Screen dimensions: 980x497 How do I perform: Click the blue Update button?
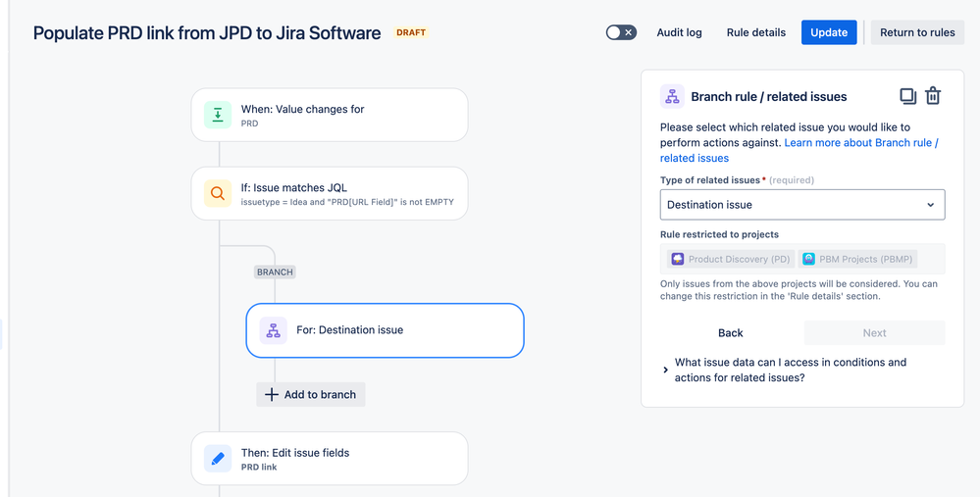[829, 32]
